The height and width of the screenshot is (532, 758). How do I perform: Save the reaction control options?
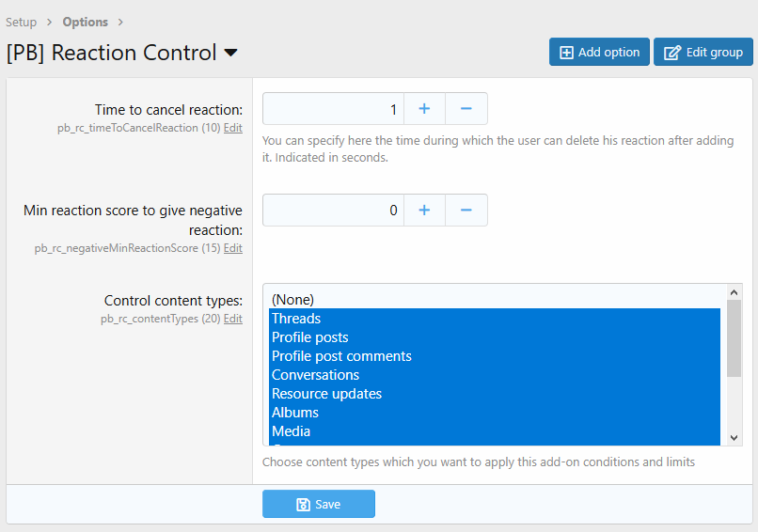point(318,504)
